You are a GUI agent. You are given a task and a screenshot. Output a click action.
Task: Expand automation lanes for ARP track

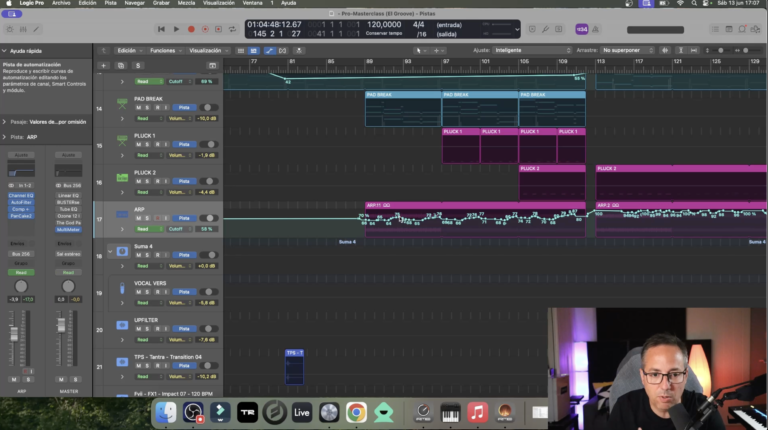[x=122, y=229]
